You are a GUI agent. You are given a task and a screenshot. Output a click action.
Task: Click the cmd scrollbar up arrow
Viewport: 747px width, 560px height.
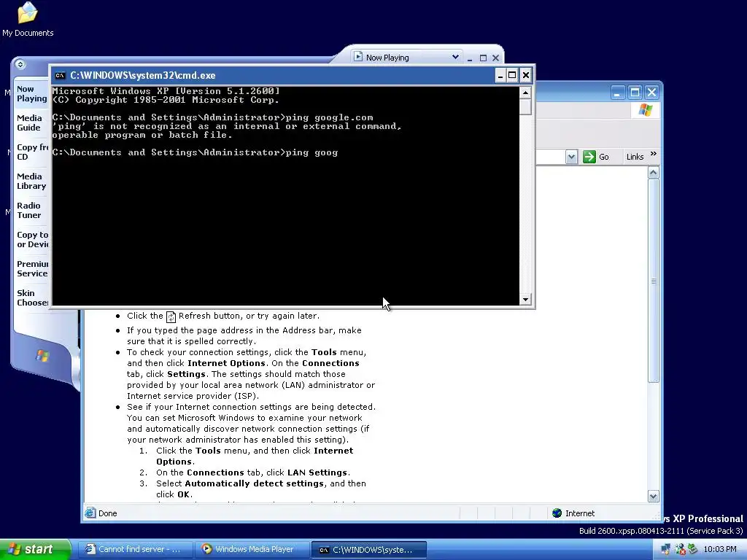pos(525,93)
